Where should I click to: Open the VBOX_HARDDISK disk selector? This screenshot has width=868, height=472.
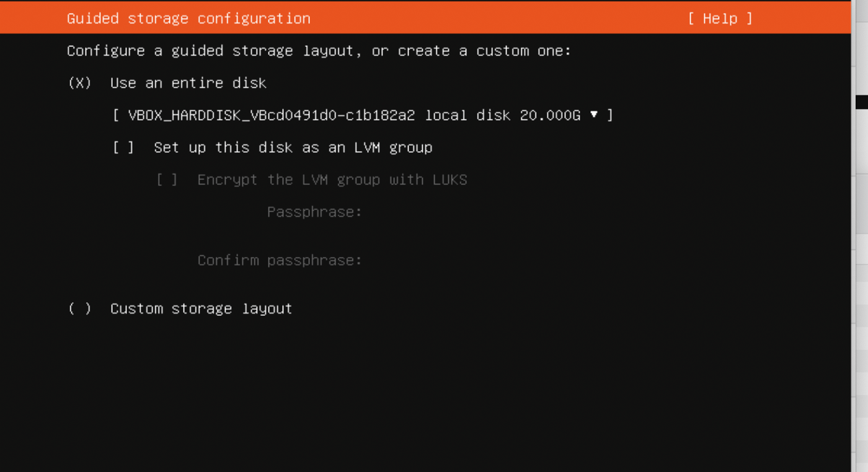(363, 115)
